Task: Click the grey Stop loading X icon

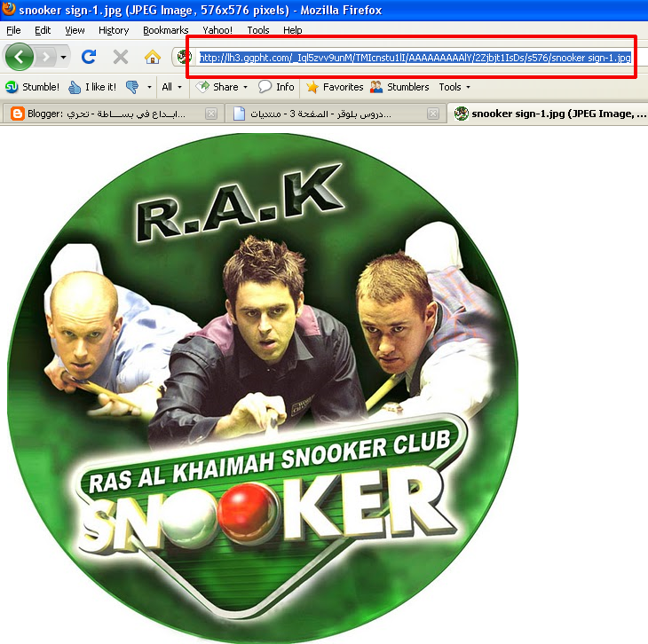Action: [120, 57]
